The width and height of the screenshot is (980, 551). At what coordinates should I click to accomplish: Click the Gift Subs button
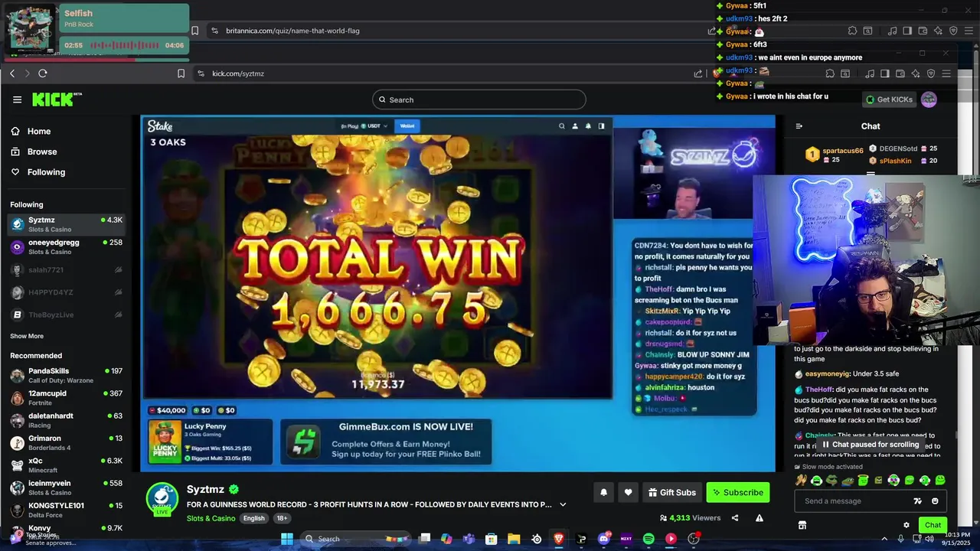click(671, 493)
